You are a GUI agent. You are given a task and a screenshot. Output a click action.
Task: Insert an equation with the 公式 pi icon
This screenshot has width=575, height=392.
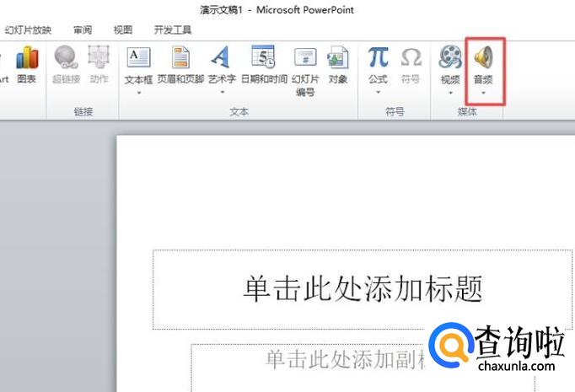point(378,56)
